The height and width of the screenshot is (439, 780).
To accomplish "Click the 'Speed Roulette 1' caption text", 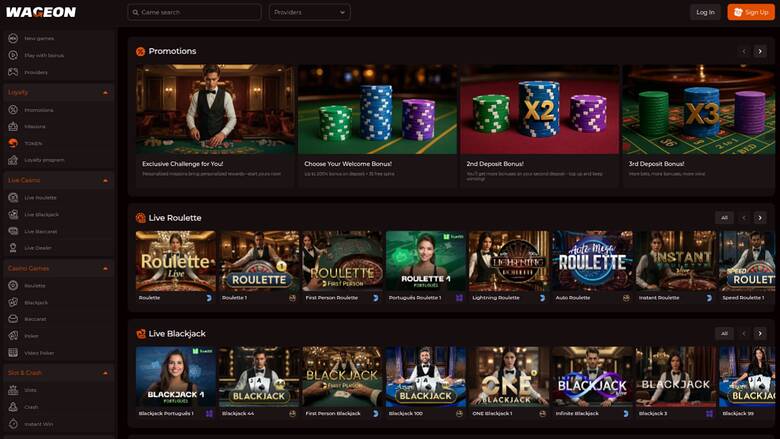I will (x=743, y=298).
